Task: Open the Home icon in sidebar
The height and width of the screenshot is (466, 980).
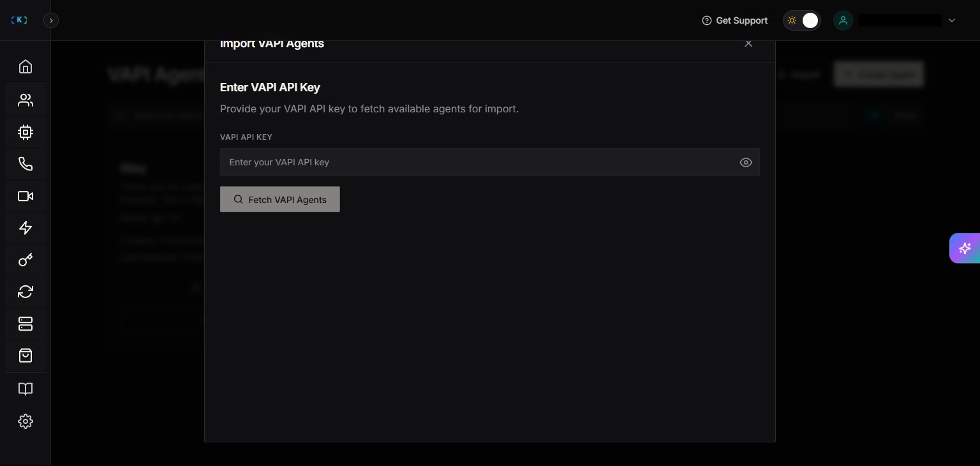Action: point(25,66)
